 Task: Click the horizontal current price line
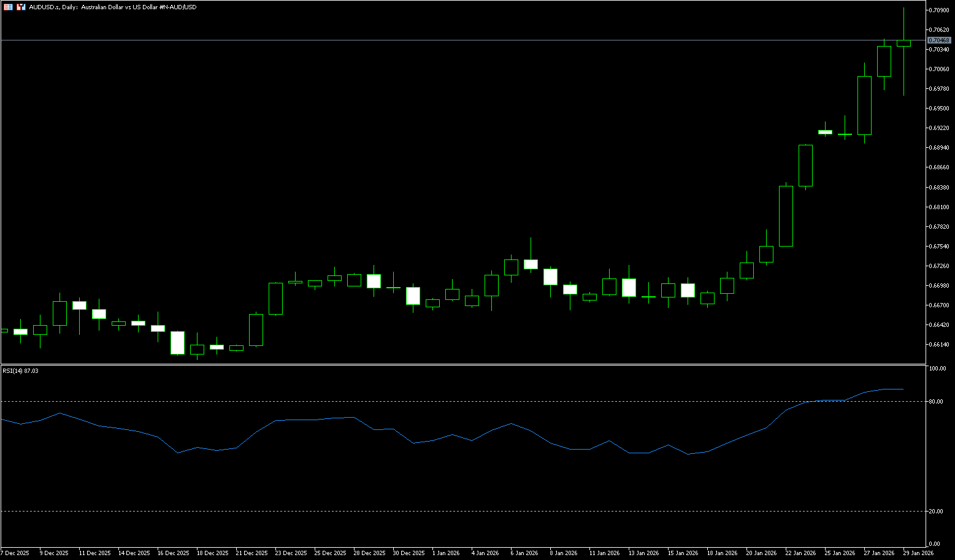429,40
